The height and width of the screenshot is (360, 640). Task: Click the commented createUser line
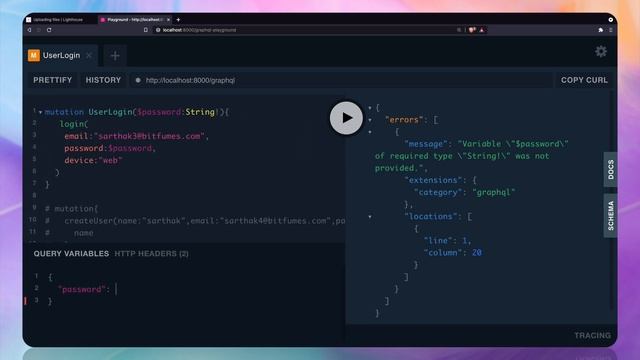(x=195, y=221)
